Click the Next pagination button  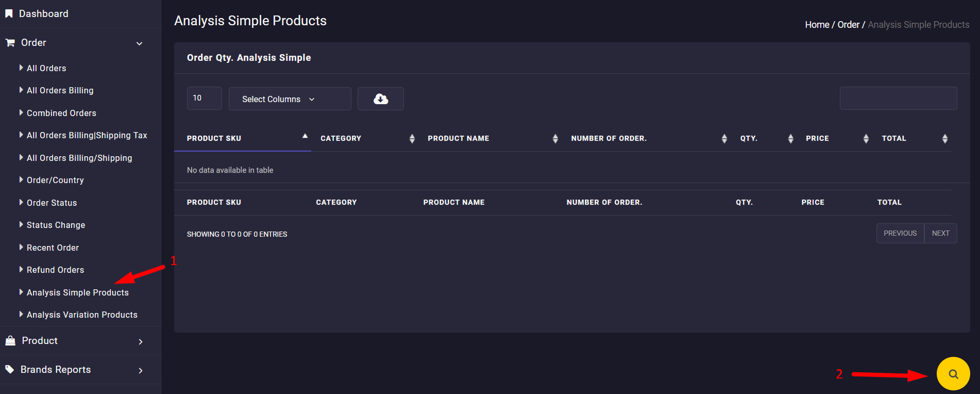(x=940, y=233)
